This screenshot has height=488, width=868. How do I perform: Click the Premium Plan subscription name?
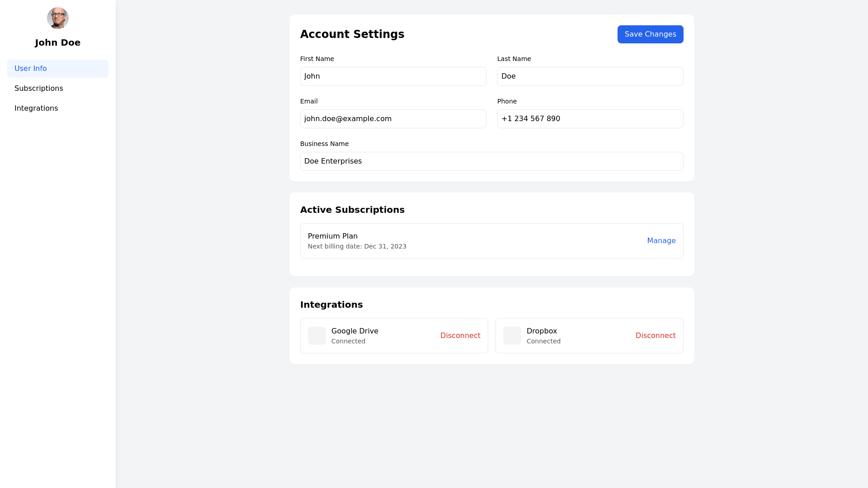point(333,236)
